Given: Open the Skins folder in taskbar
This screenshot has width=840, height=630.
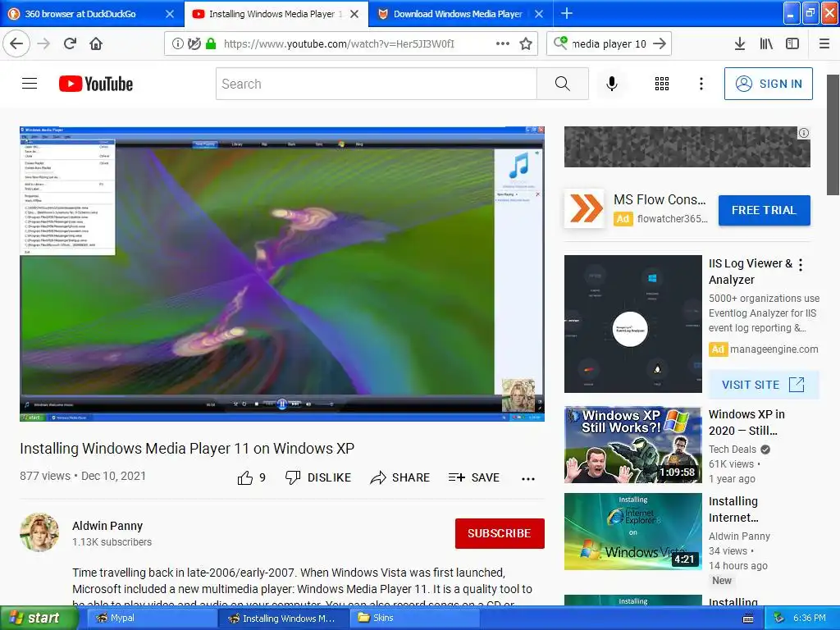Looking at the screenshot, I should [413, 618].
